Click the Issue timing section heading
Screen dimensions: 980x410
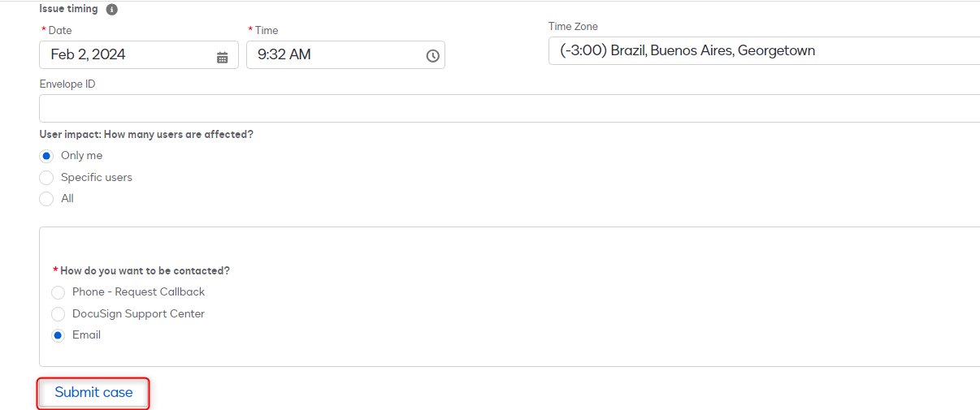click(x=68, y=9)
